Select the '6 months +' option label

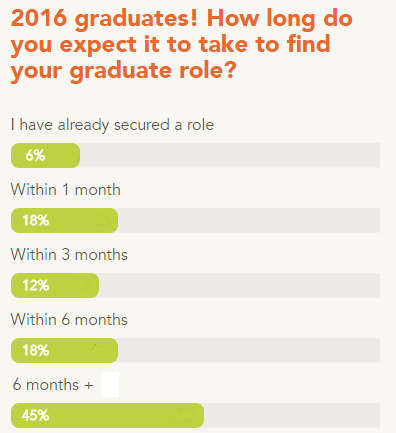[53, 385]
